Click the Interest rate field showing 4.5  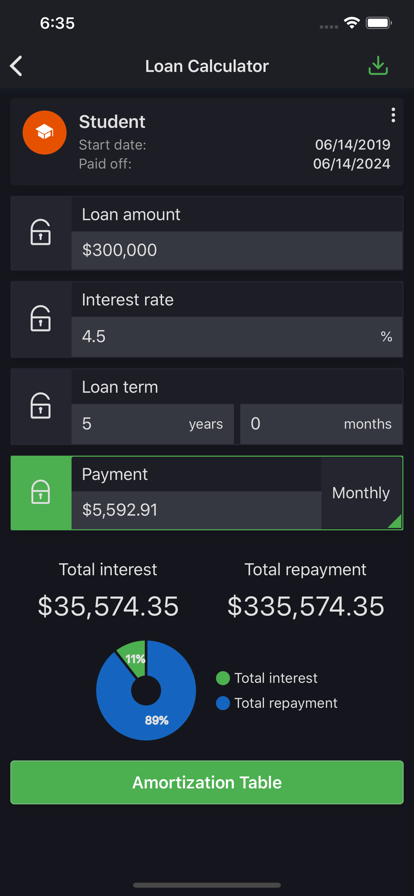[x=237, y=337]
